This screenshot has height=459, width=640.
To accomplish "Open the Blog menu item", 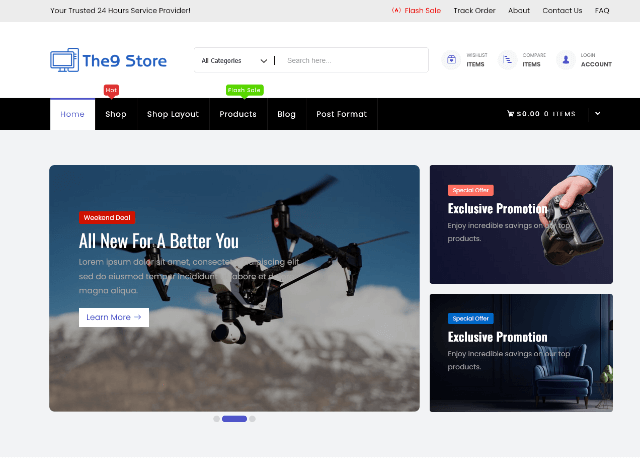I will [287, 114].
